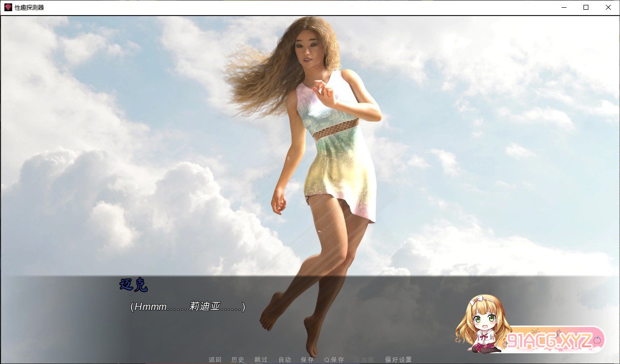The width and height of the screenshot is (620, 364).
Task: Maximize the game window
Action: point(586,7)
